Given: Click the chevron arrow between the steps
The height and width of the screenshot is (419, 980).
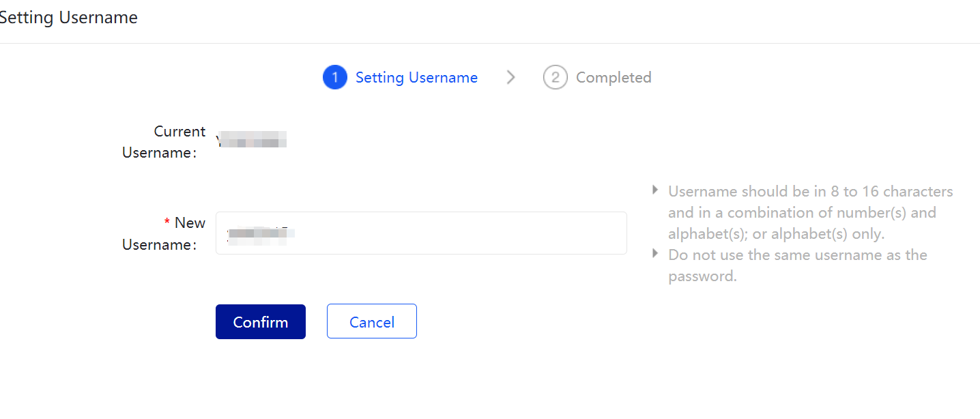Looking at the screenshot, I should tap(510, 78).
